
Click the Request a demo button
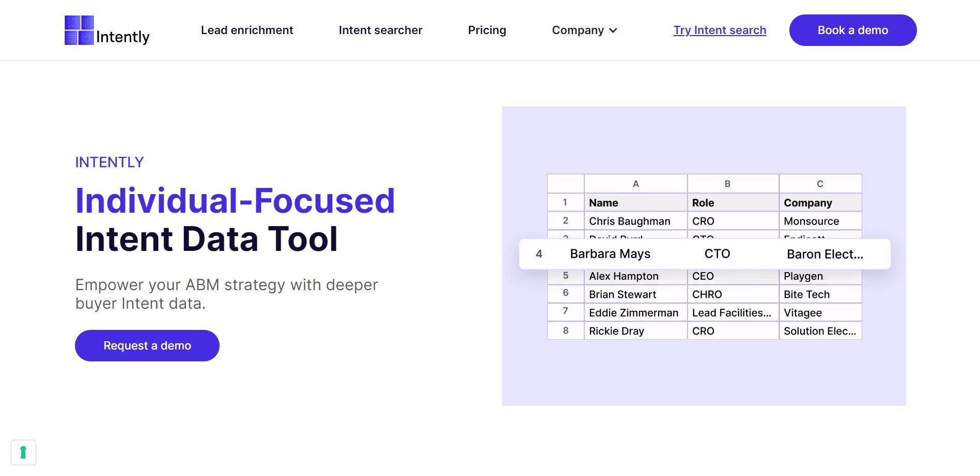147,345
